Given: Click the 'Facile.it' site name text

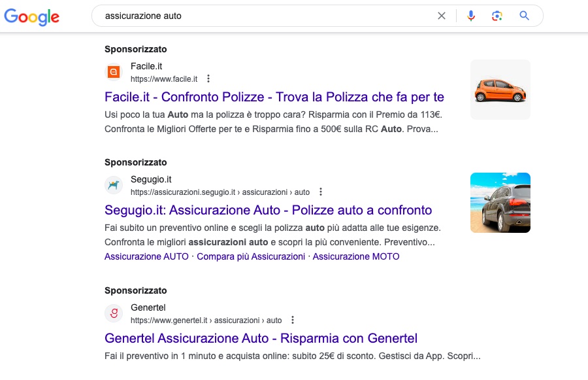Looking at the screenshot, I should 146,66.
